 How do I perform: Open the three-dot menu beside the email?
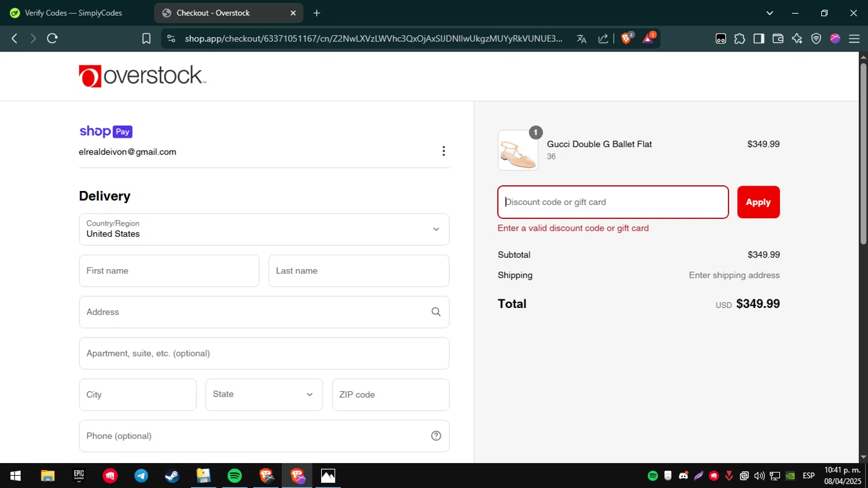tap(443, 151)
